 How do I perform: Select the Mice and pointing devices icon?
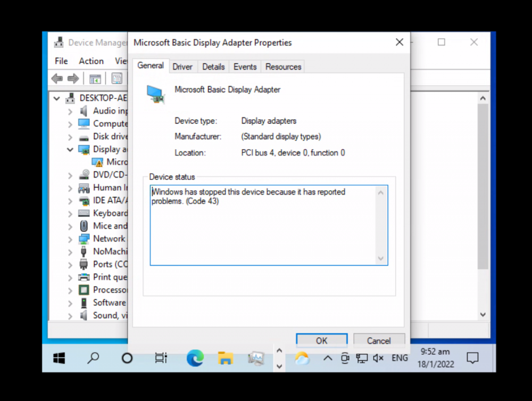[x=84, y=226]
